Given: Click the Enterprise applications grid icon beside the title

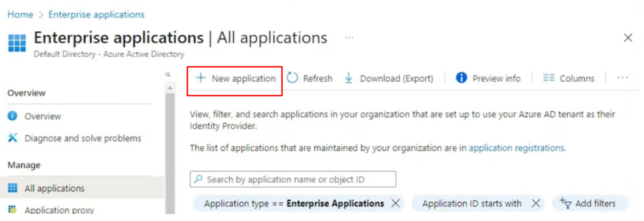Looking at the screenshot, I should pyautogui.click(x=17, y=43).
